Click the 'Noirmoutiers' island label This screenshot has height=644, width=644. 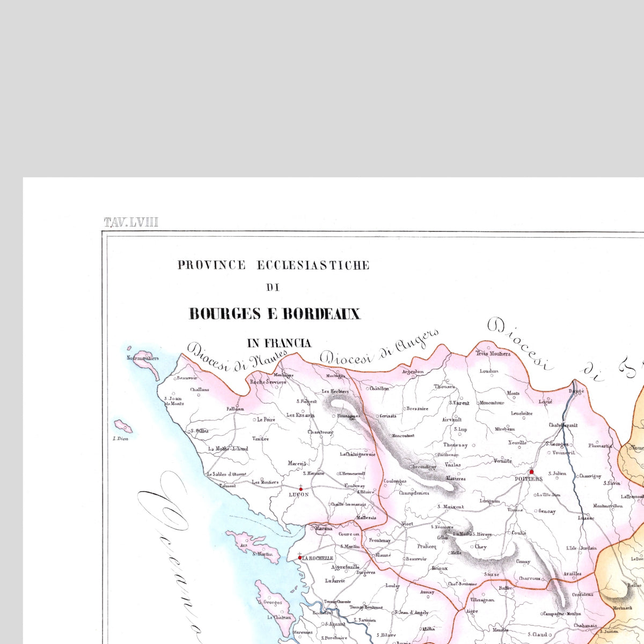tap(142, 358)
